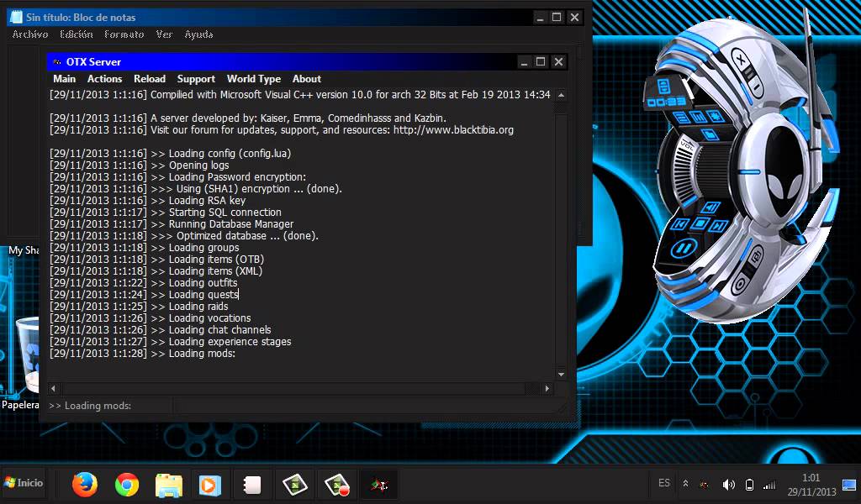
Task: Mute sound using alien player speaker icon
Action: (x=710, y=207)
